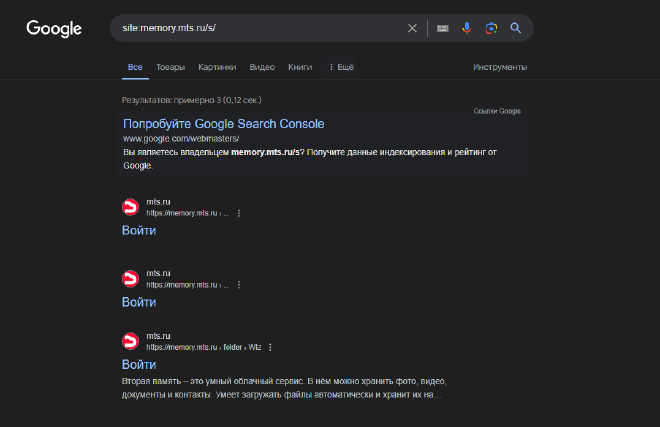Viewport: 660px width, 427px height.
Task: Click the Результатов: примерно 3 stats text
Action: tap(192, 100)
